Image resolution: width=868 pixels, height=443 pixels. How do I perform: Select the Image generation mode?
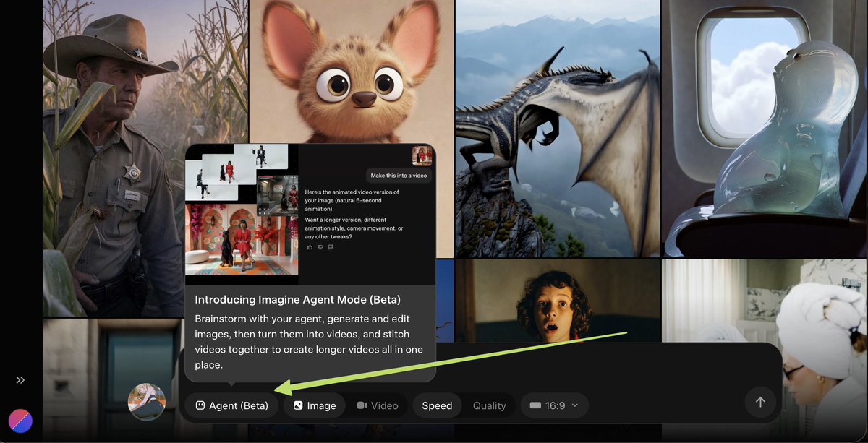click(315, 405)
